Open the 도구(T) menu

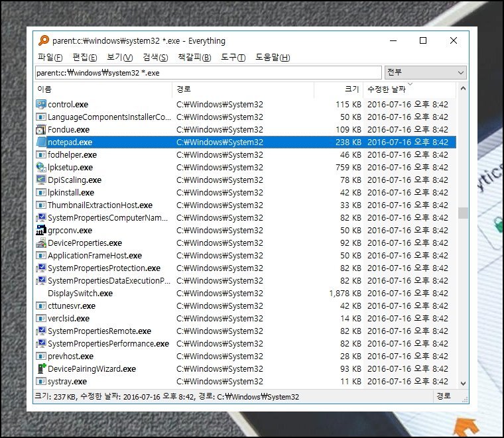click(x=233, y=58)
